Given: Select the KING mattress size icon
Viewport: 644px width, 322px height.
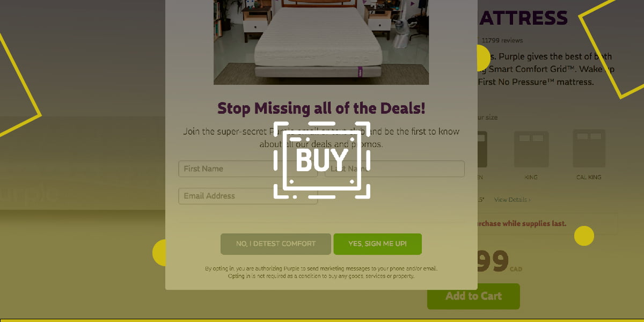Looking at the screenshot, I should 531,149.
